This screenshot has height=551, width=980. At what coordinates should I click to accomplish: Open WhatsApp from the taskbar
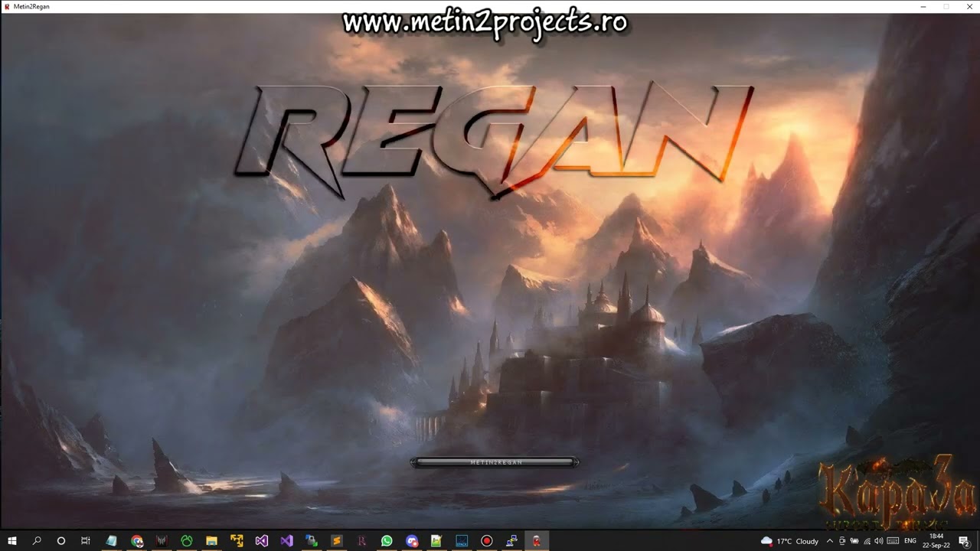(387, 541)
